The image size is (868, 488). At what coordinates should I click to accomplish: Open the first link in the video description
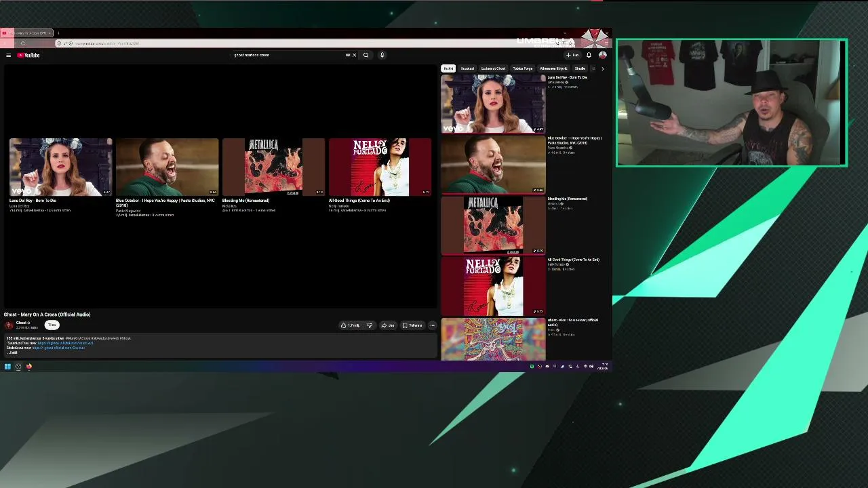coord(65,343)
